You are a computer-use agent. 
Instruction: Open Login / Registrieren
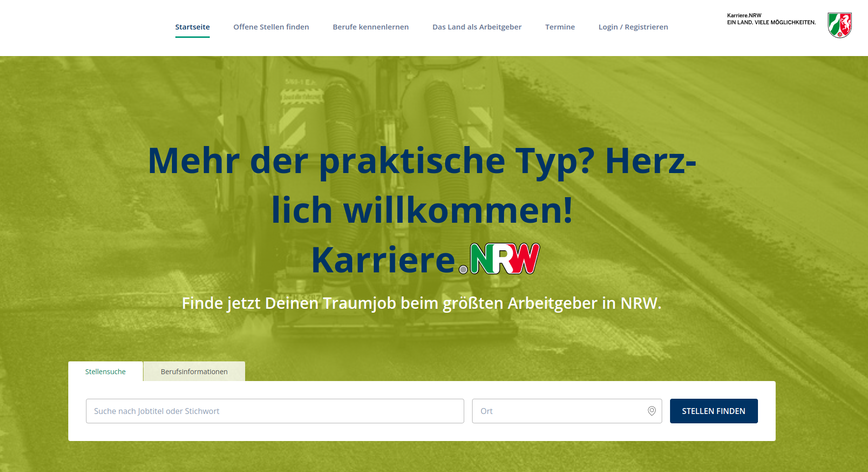click(x=633, y=27)
